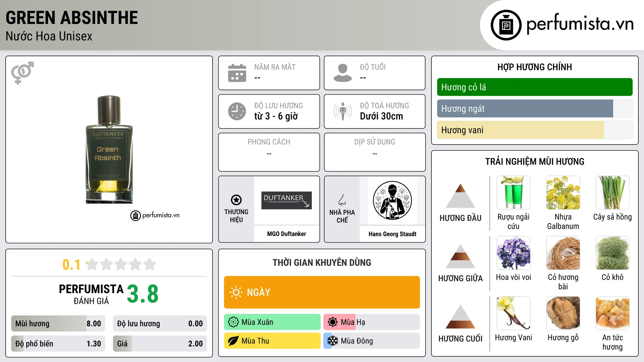The height and width of the screenshot is (362, 644).
Task: Click the sun icon in the Ngày bar
Action: pyautogui.click(x=236, y=292)
